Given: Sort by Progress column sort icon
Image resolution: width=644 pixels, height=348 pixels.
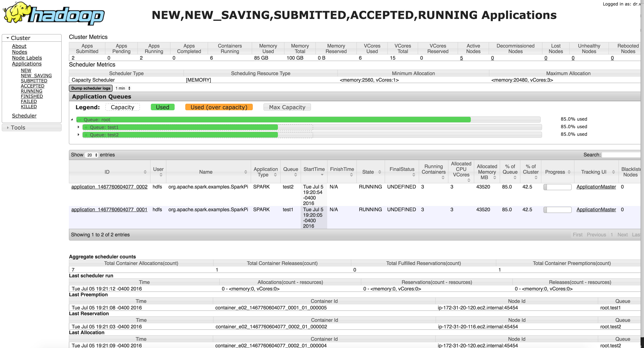Looking at the screenshot, I should coord(569,172).
